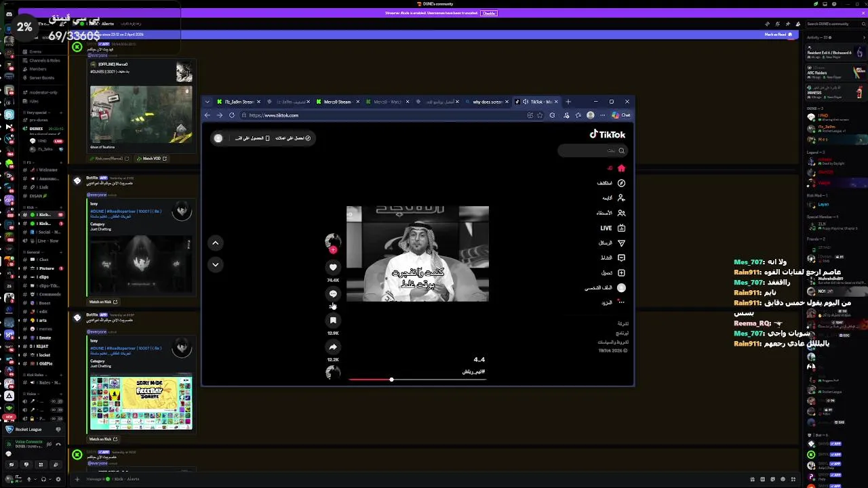The height and width of the screenshot is (488, 868).
Task: Collapse the Voice category in Discord
Action: (x=31, y=393)
